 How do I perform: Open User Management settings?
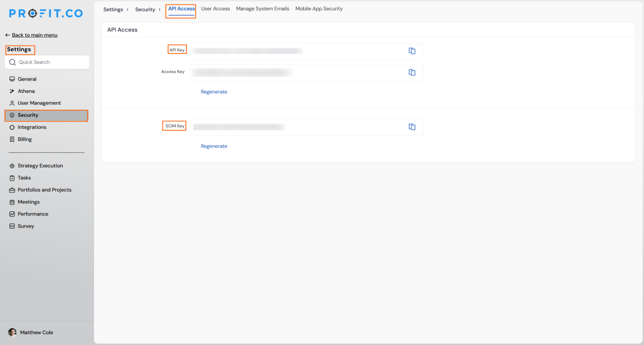(39, 103)
